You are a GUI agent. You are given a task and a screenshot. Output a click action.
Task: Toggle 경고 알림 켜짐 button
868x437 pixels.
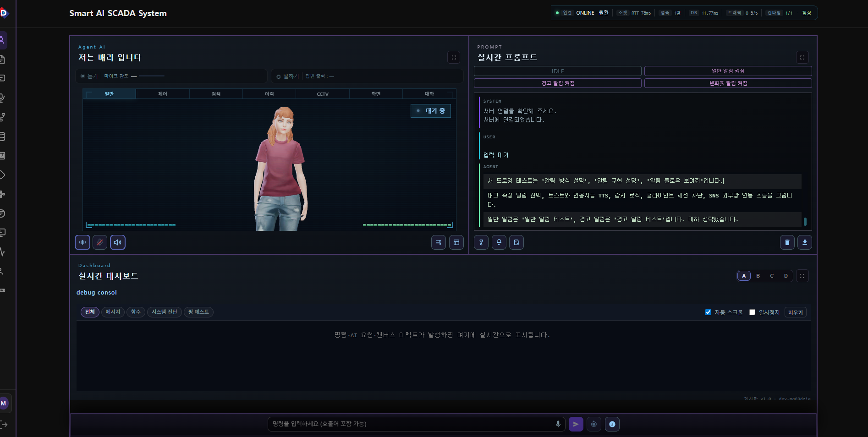click(x=558, y=83)
